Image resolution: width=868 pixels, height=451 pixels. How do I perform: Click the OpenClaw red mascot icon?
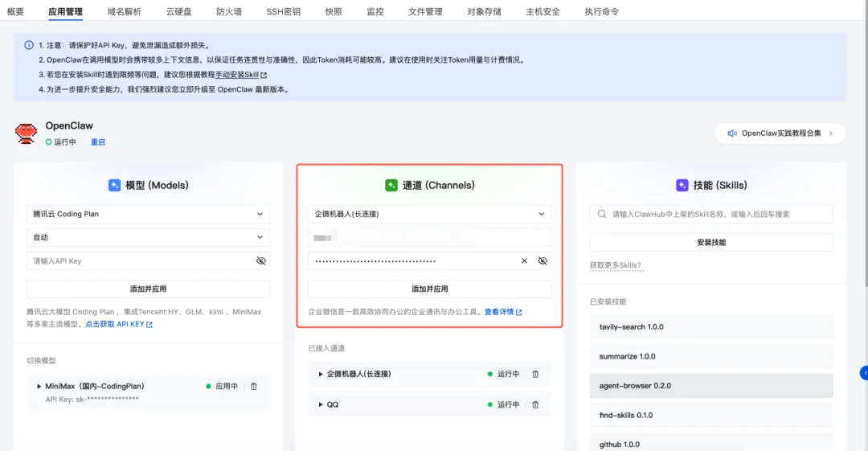tap(26, 133)
